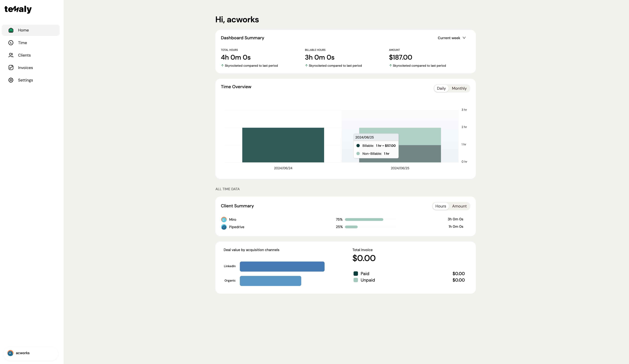The image size is (629, 364).
Task: Switch Time Overview to Monthly
Action: pos(459,88)
